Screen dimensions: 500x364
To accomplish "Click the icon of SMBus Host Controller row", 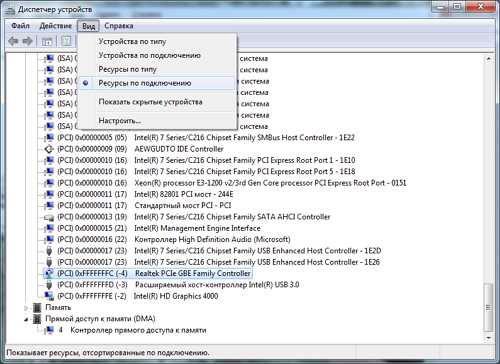I will coord(49,138).
